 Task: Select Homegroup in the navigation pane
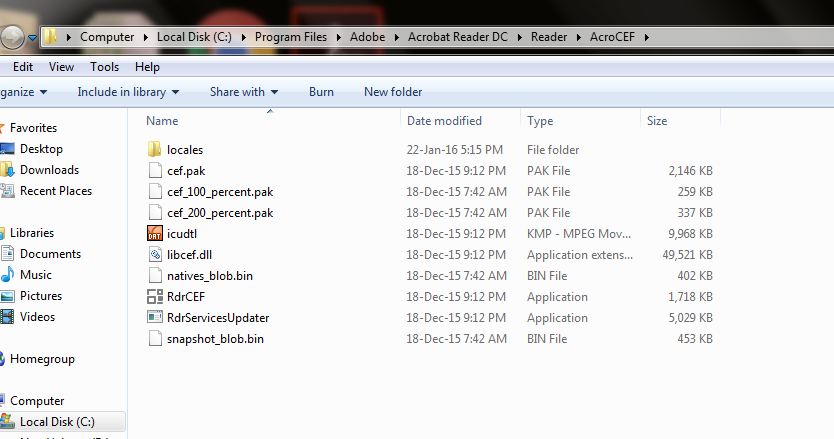(42, 359)
